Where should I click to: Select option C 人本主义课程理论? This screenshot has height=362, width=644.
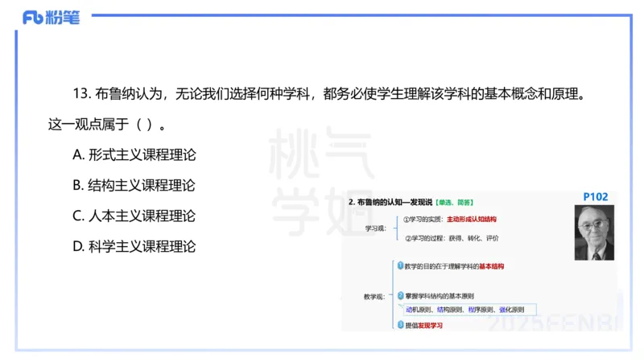click(134, 216)
